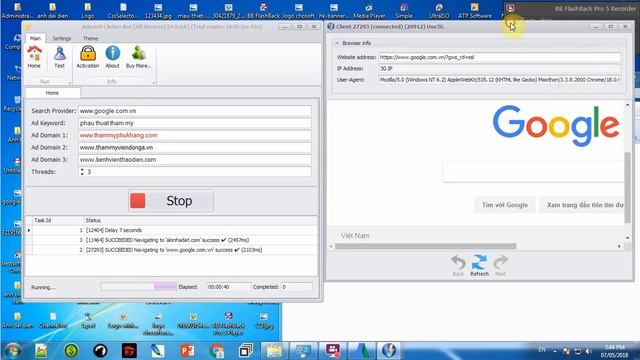Switch to the Main ribbon tab

(36, 38)
